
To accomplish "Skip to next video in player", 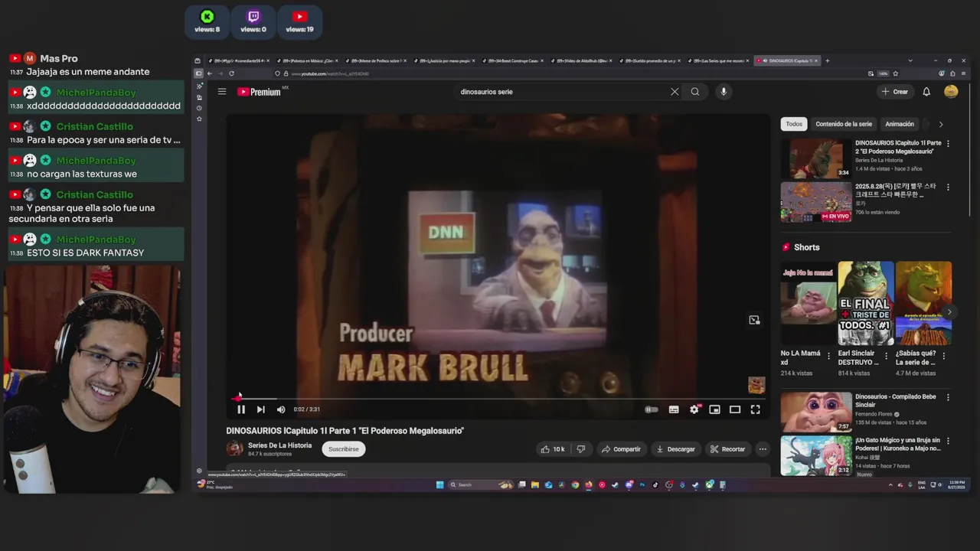I will (x=260, y=409).
